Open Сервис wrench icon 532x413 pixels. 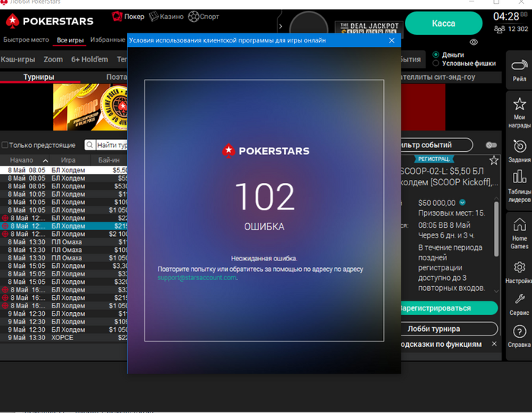pos(519,299)
